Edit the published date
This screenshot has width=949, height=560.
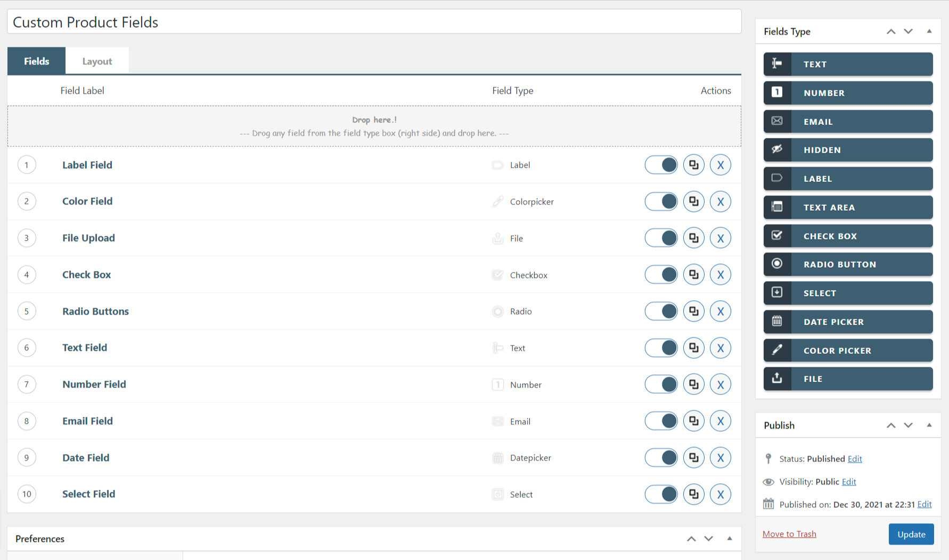(925, 505)
